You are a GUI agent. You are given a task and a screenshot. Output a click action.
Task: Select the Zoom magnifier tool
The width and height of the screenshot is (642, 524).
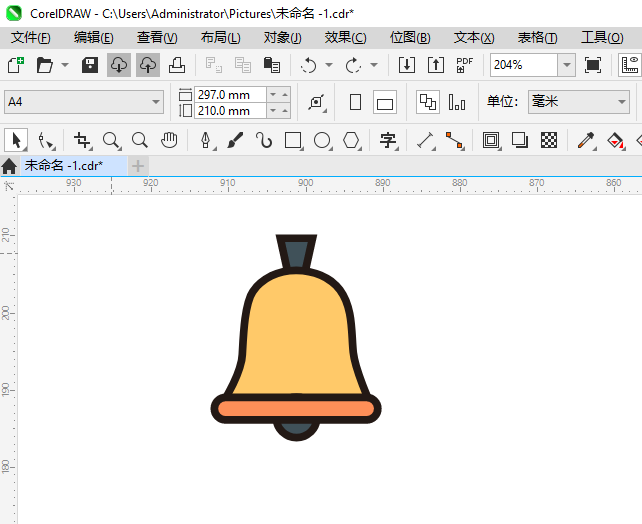111,140
